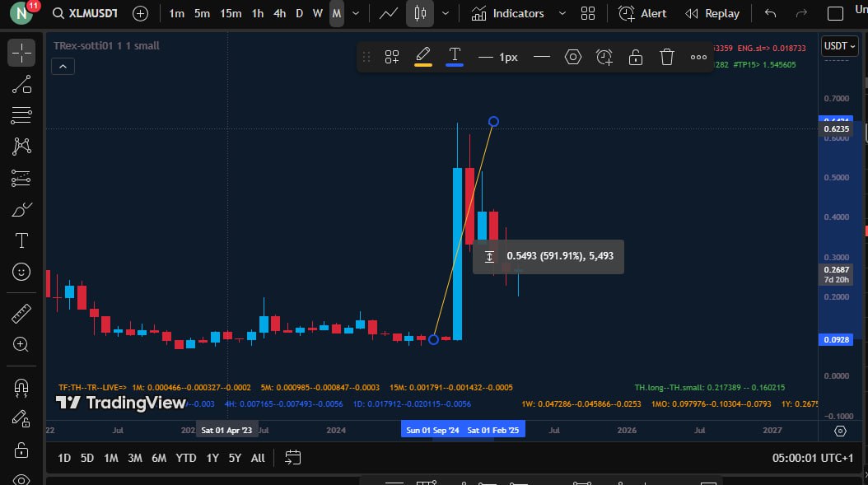Delete the selected drawing with trash icon

click(x=666, y=57)
